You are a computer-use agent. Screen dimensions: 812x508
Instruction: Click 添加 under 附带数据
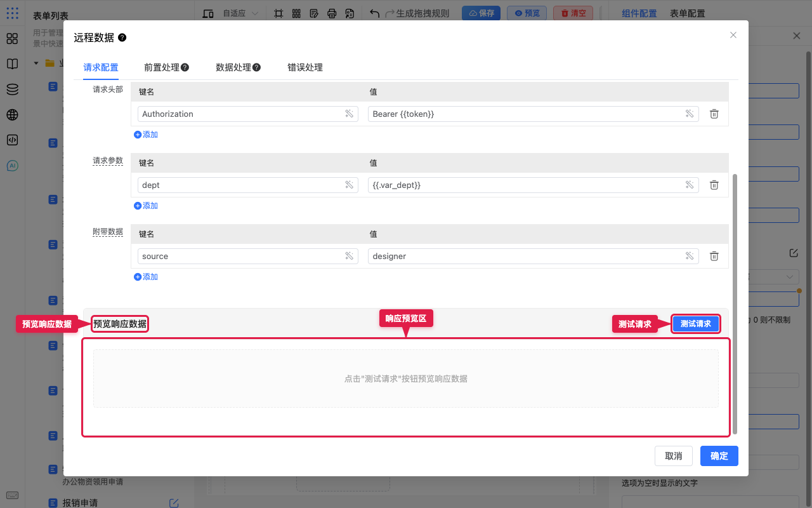click(146, 277)
